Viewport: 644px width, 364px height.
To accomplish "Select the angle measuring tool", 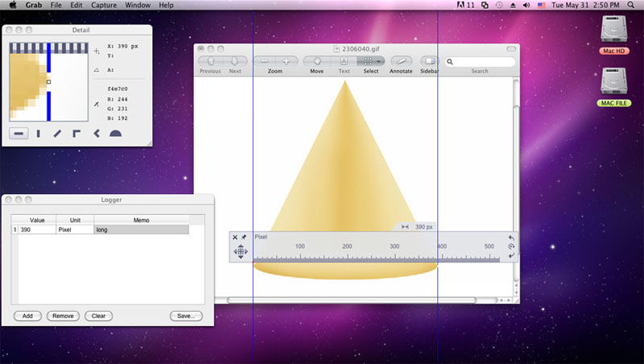I will click(x=96, y=133).
